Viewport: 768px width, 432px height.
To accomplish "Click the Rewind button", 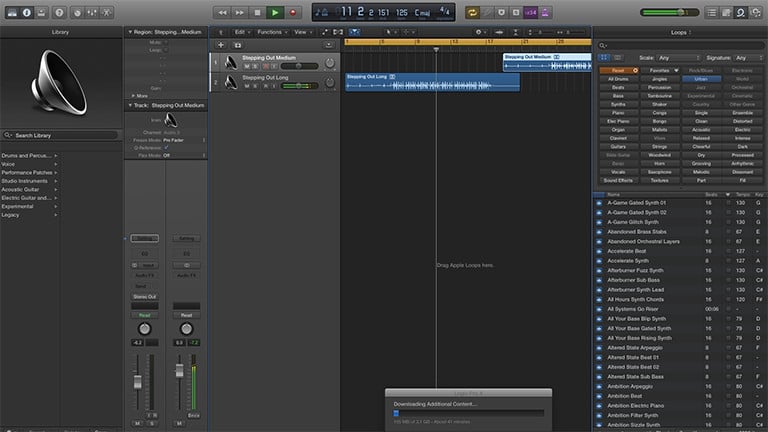I will point(222,13).
